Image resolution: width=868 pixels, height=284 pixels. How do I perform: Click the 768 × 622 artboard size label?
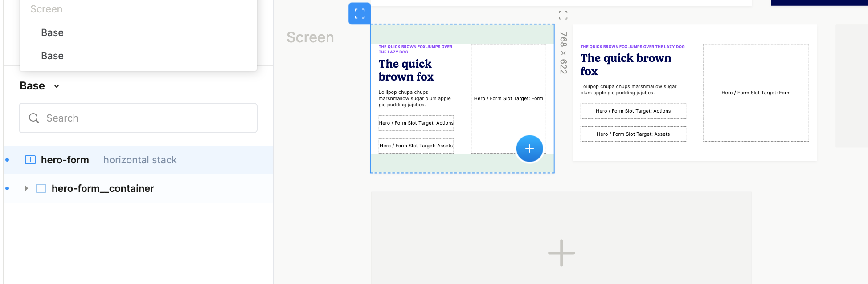563,53
